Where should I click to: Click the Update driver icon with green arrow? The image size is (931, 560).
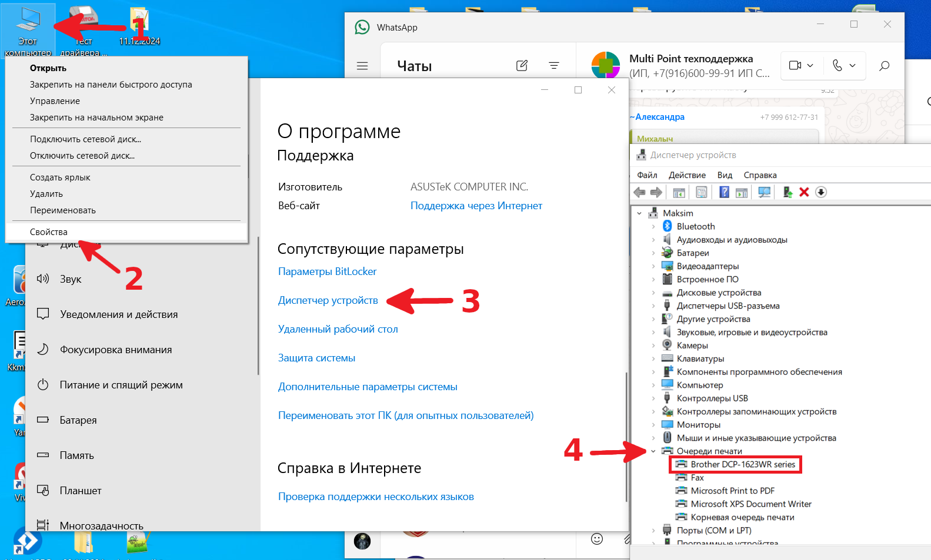click(787, 192)
